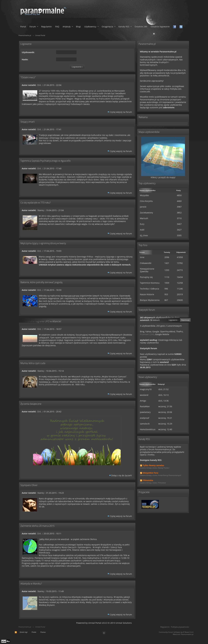Open 'Bakterie, które potrafią sterować pogodą' title
This screenshot has width=208, height=644.
pos(41,282)
